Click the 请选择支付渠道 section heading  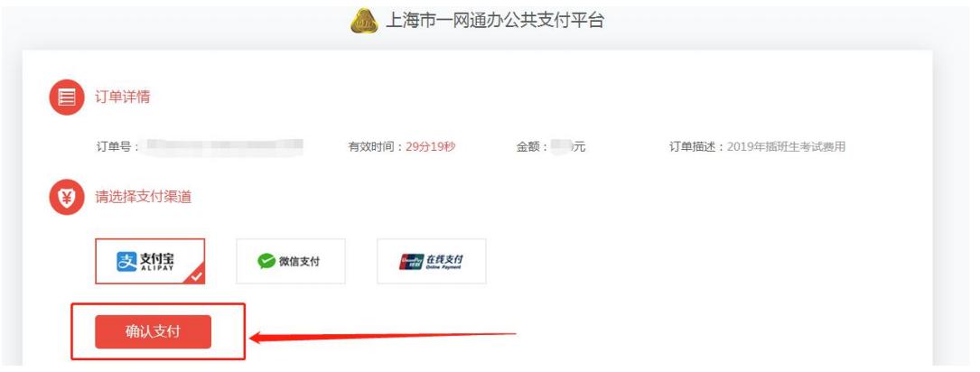pyautogui.click(x=143, y=197)
